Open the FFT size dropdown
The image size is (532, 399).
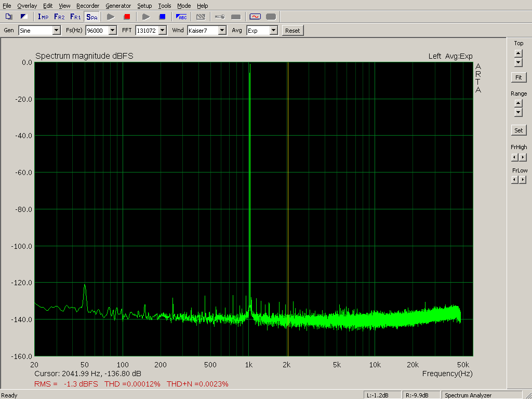tap(163, 31)
